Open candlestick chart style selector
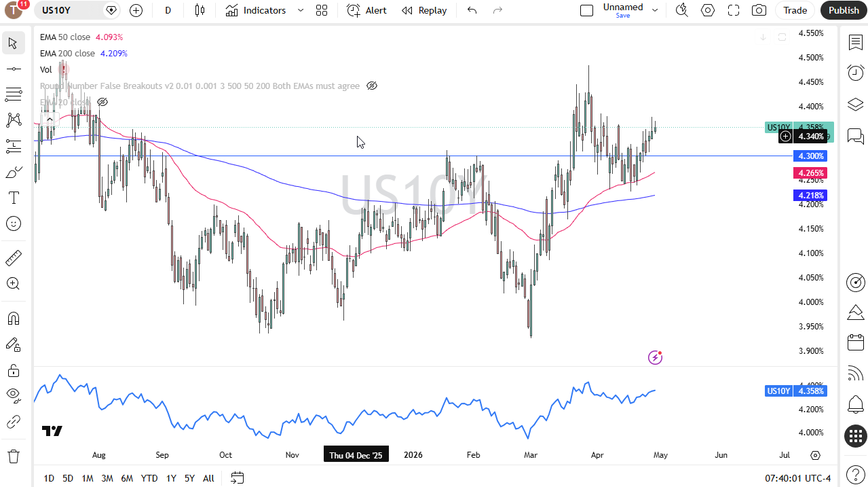The height and width of the screenshot is (487, 868). (200, 10)
